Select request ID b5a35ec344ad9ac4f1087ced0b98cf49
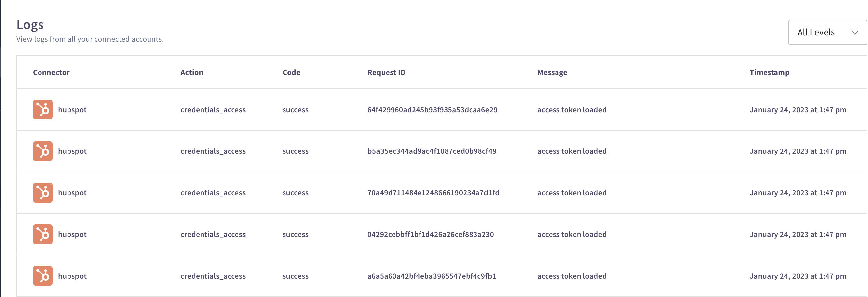The height and width of the screenshot is (297, 868). [x=432, y=151]
